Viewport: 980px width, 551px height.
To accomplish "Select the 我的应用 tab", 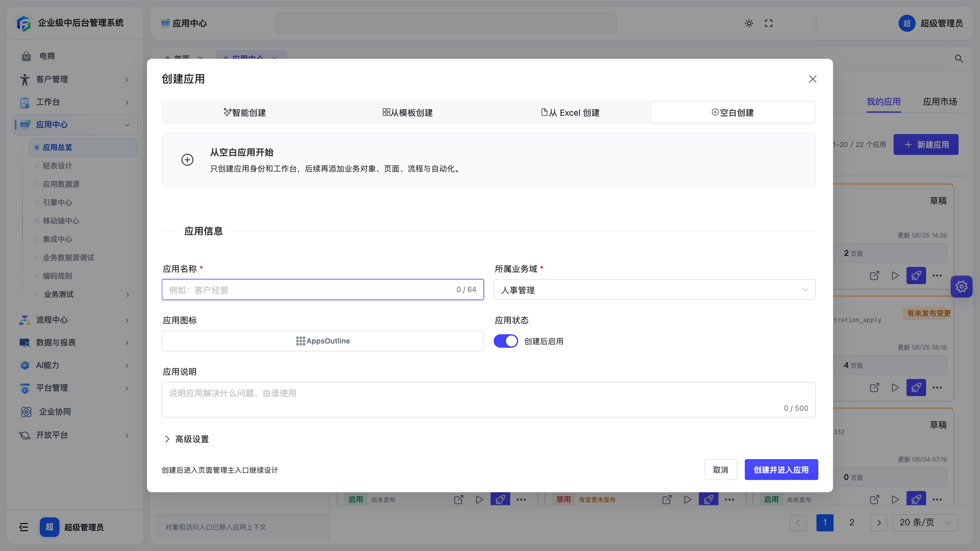I will point(883,102).
